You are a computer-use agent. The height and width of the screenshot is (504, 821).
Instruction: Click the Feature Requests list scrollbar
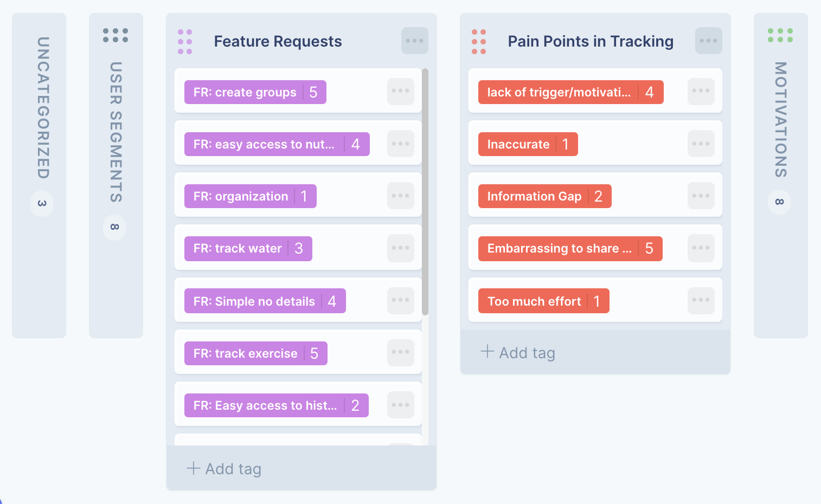click(425, 192)
